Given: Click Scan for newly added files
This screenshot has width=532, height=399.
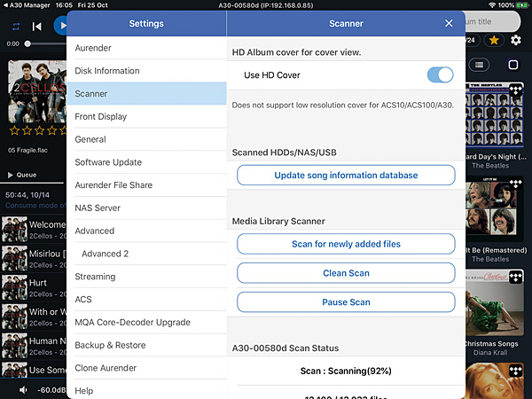Looking at the screenshot, I should [346, 244].
